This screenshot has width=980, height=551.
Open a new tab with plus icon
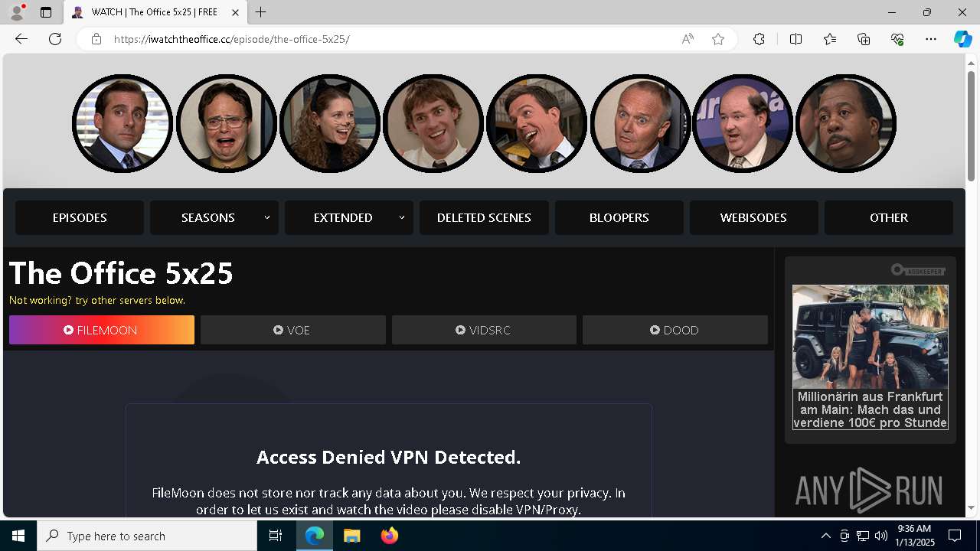pyautogui.click(x=261, y=12)
